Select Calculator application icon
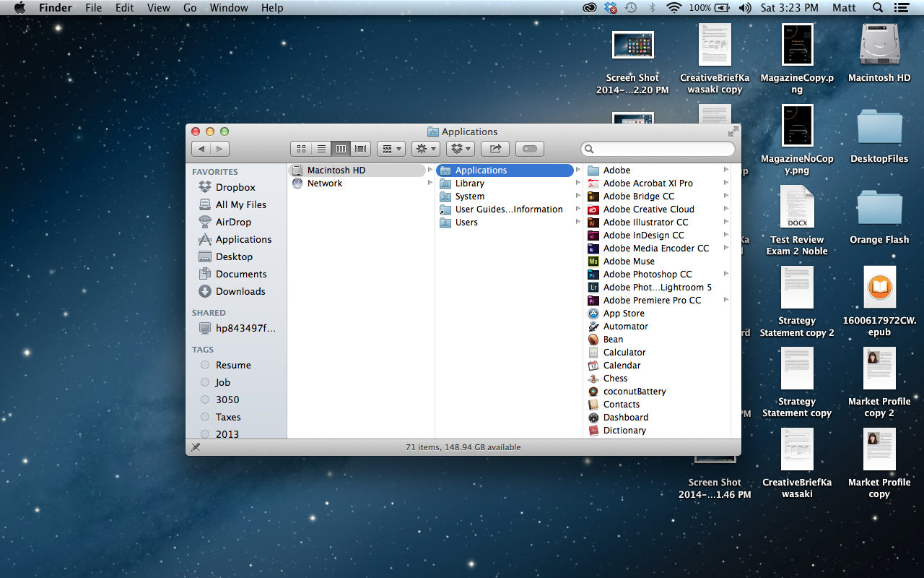The image size is (924, 578). [x=593, y=353]
